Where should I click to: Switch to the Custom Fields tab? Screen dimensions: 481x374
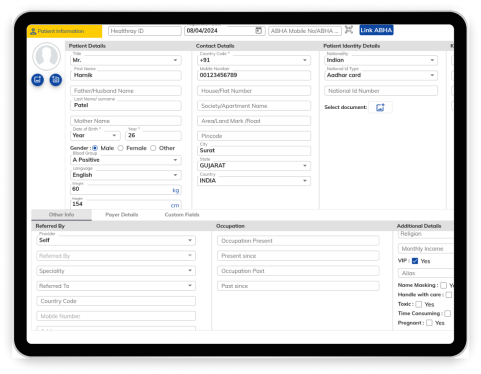click(x=182, y=215)
